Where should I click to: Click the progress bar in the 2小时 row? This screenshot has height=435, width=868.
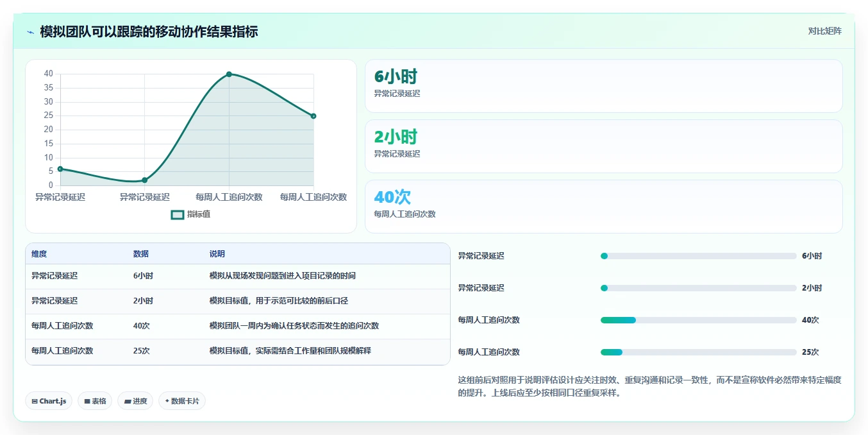[698, 288]
